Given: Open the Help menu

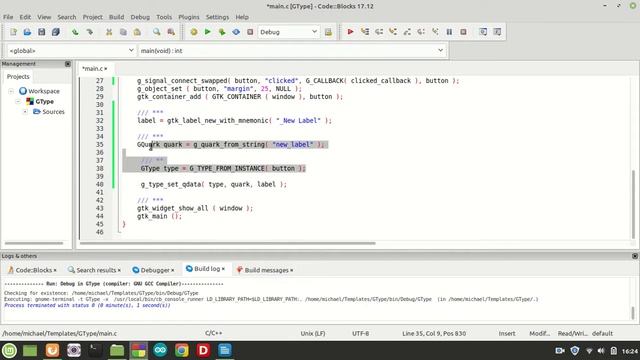Looking at the screenshot, I should click(242, 17).
